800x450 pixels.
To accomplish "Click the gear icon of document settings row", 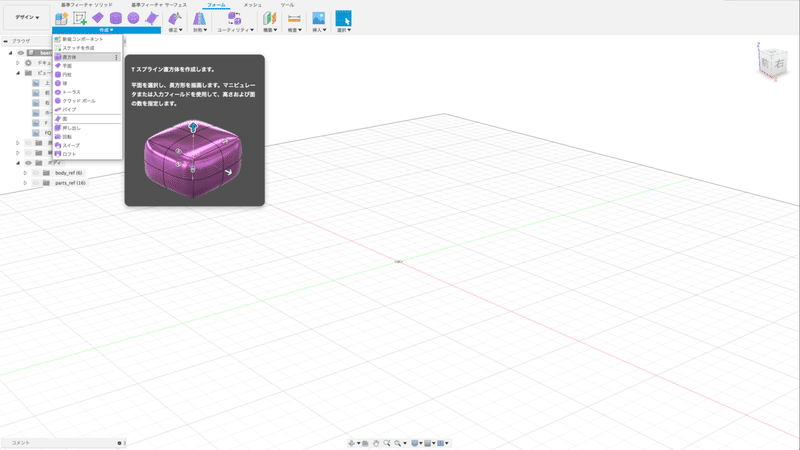I will click(x=28, y=63).
